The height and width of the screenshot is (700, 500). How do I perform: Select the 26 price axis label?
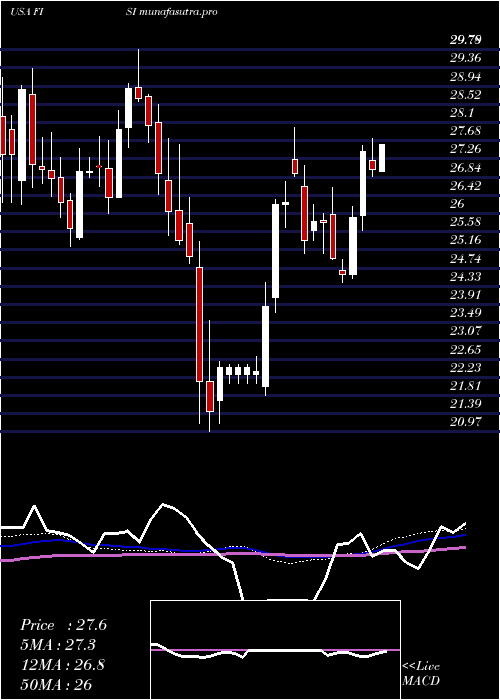tap(458, 204)
